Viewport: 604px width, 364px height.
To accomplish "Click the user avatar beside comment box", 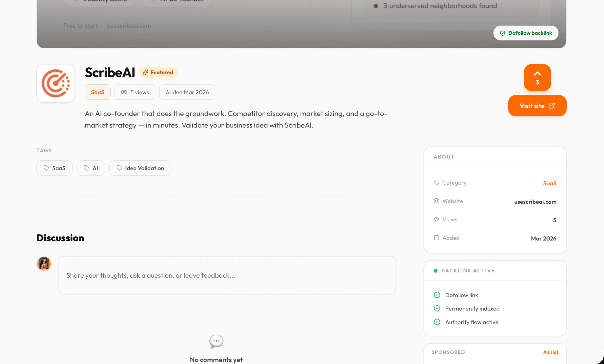I will tap(44, 264).
